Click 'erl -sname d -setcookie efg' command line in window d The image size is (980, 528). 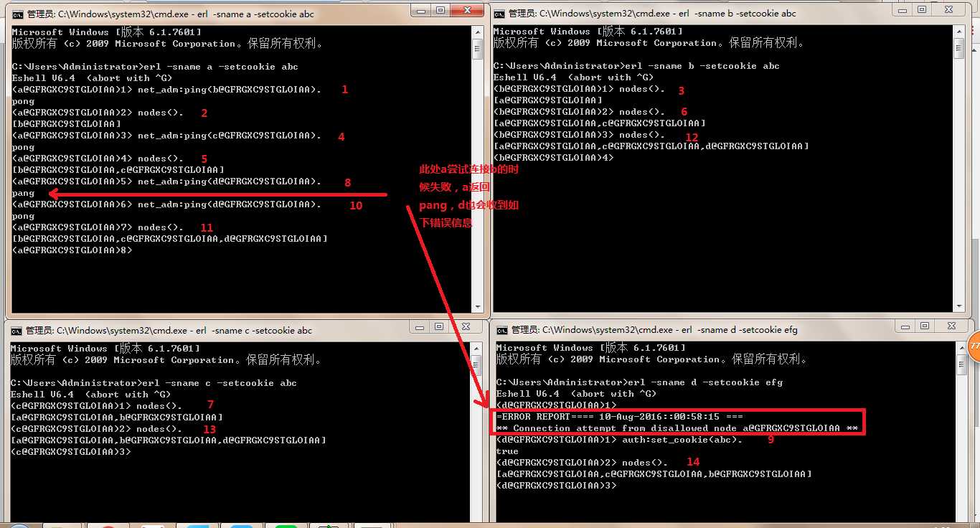[705, 382]
